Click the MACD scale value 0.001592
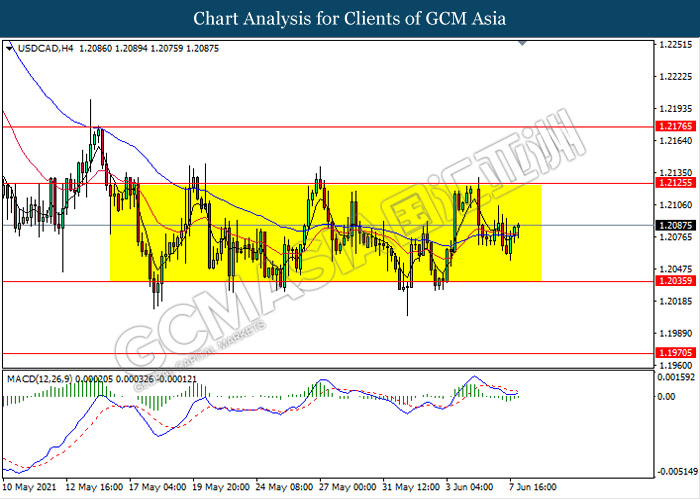This screenshot has width=700, height=500. pos(676,377)
